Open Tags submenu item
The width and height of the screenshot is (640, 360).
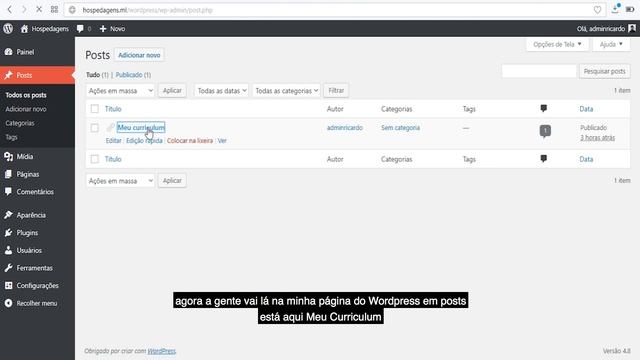point(11,137)
